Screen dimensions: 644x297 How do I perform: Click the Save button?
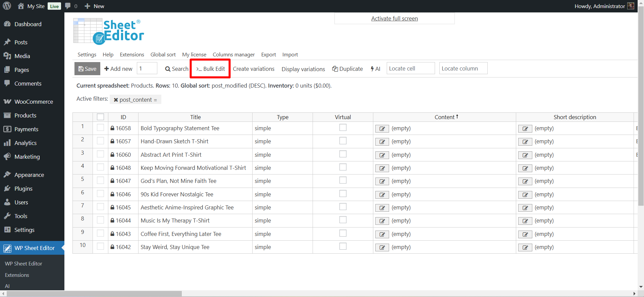(87, 69)
